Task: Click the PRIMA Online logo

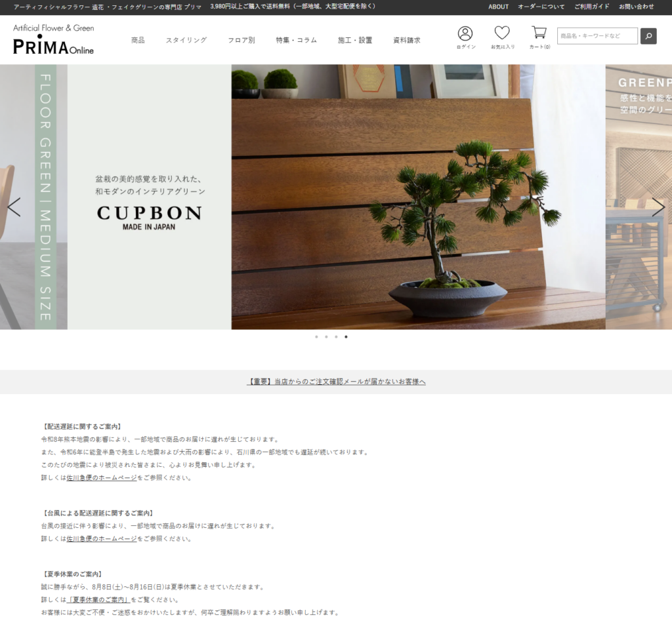Action: [x=54, y=39]
